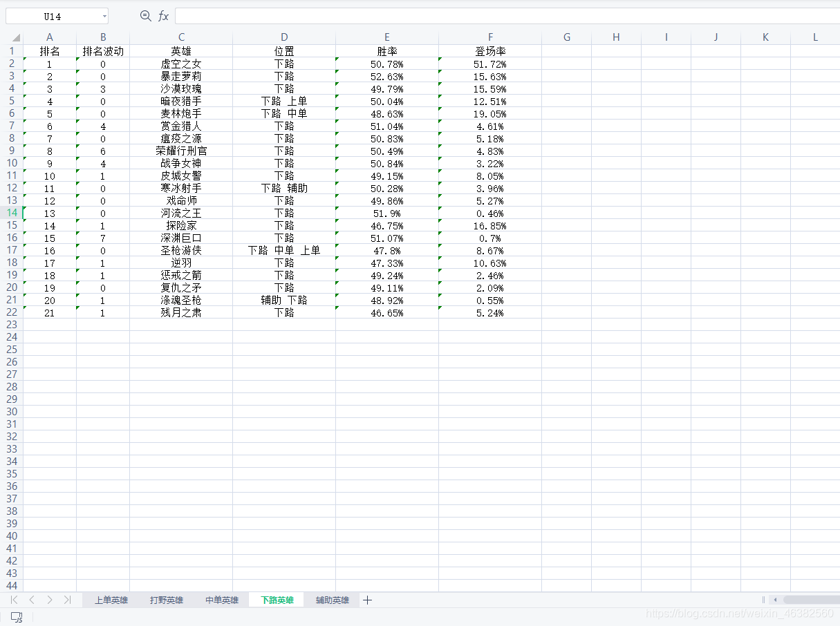Switch to the 上单英雄 sheet tab
This screenshot has width=840, height=626.
click(111, 600)
